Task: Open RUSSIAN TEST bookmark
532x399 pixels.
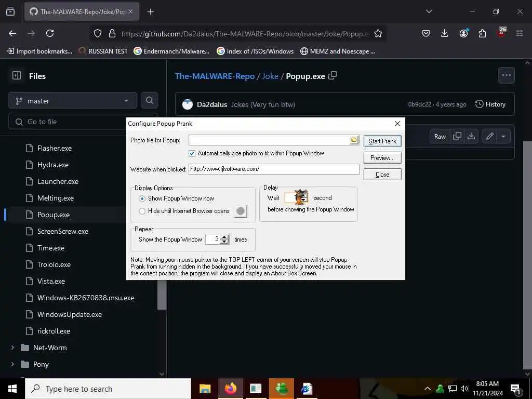Action: click(x=103, y=51)
